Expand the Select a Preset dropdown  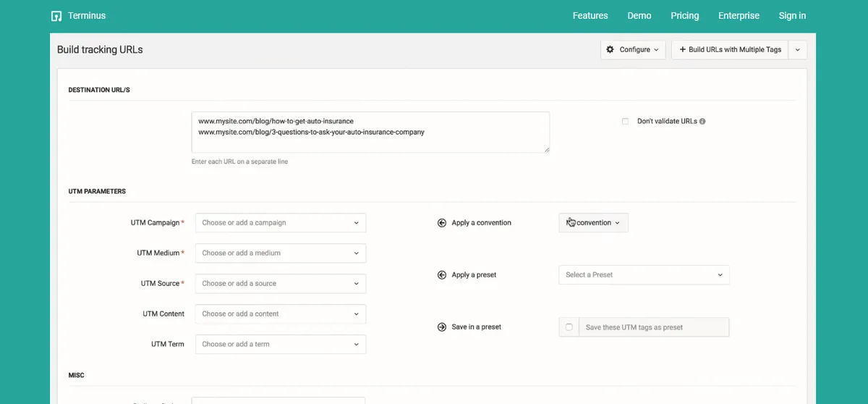click(x=644, y=275)
